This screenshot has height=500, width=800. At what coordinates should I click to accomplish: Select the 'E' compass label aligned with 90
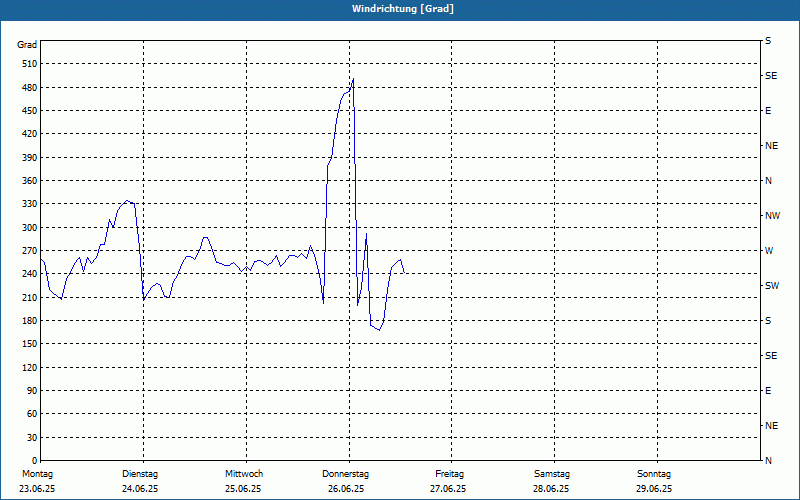[x=768, y=390]
